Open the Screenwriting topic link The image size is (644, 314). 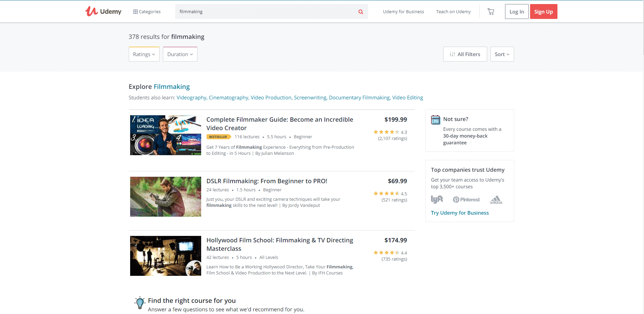pyautogui.click(x=311, y=98)
